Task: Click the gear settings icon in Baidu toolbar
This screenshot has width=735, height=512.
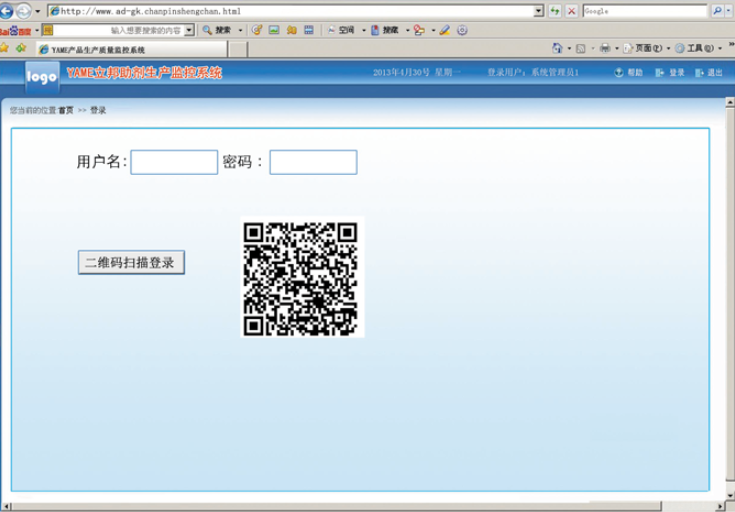Action: pos(462,30)
